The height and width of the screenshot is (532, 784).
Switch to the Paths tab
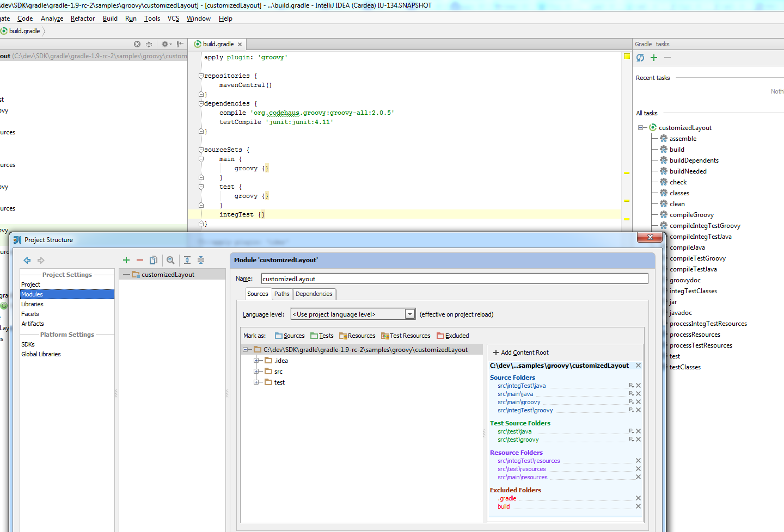[282, 294]
